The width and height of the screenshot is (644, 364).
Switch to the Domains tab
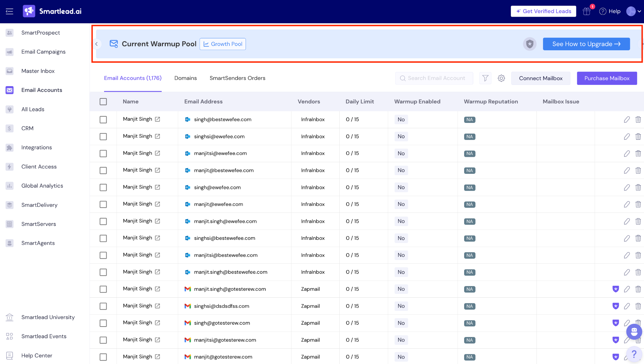coord(186,78)
